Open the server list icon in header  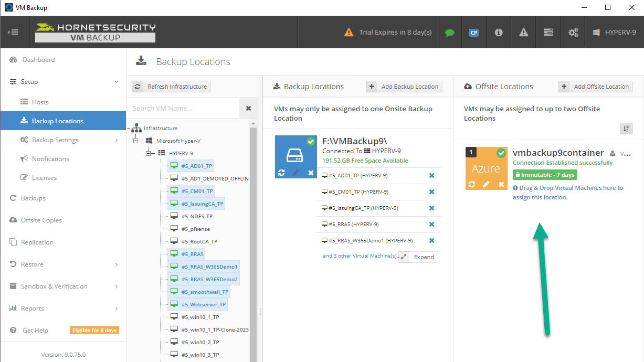coord(548,33)
